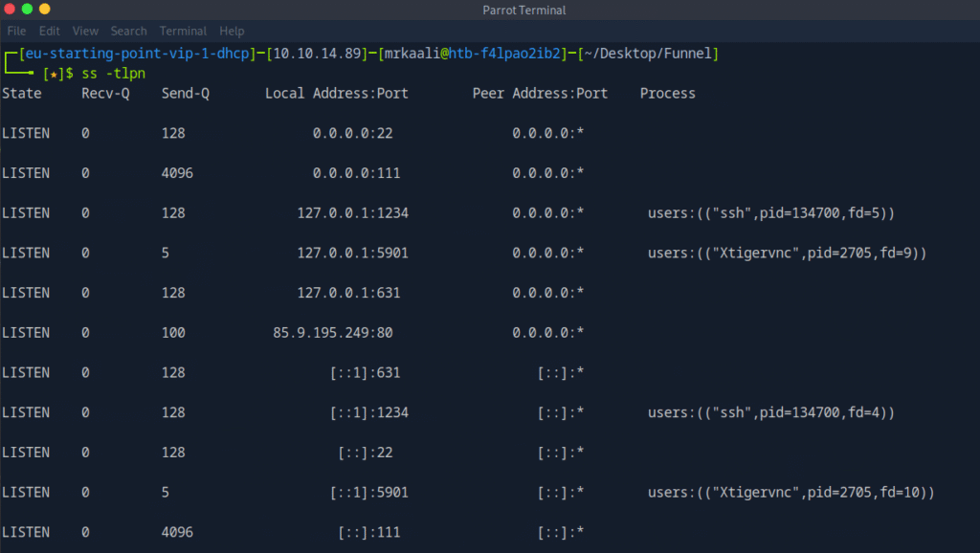Click the green window button in title bar
980x553 pixels.
click(x=27, y=10)
